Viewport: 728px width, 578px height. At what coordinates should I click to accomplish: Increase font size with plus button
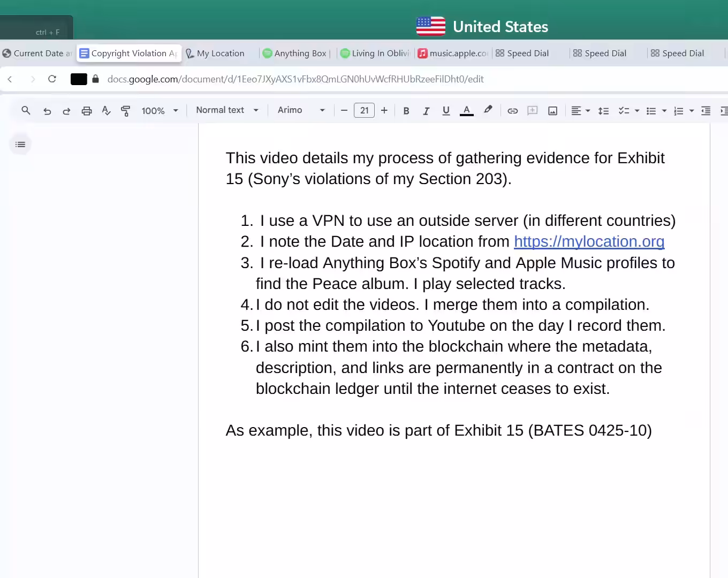click(384, 110)
